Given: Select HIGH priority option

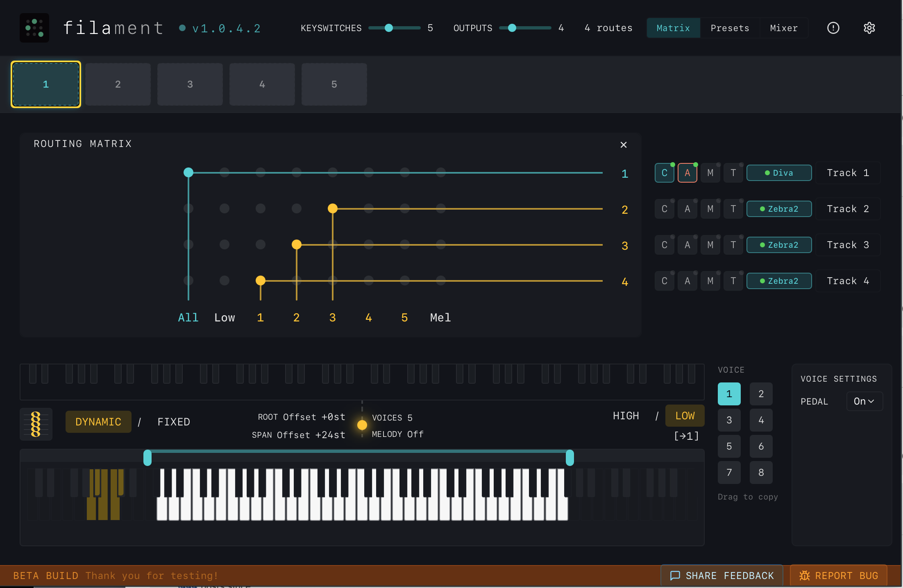Looking at the screenshot, I should pos(626,416).
